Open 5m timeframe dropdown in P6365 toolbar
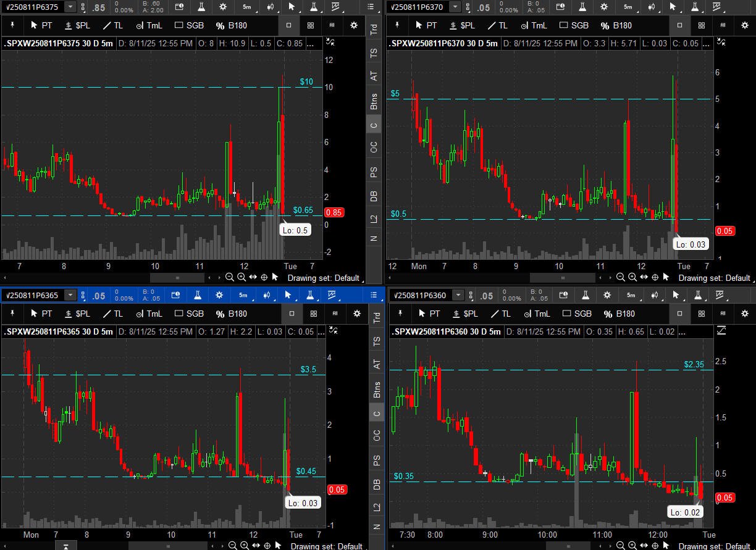The height and width of the screenshot is (550, 756). (x=243, y=295)
